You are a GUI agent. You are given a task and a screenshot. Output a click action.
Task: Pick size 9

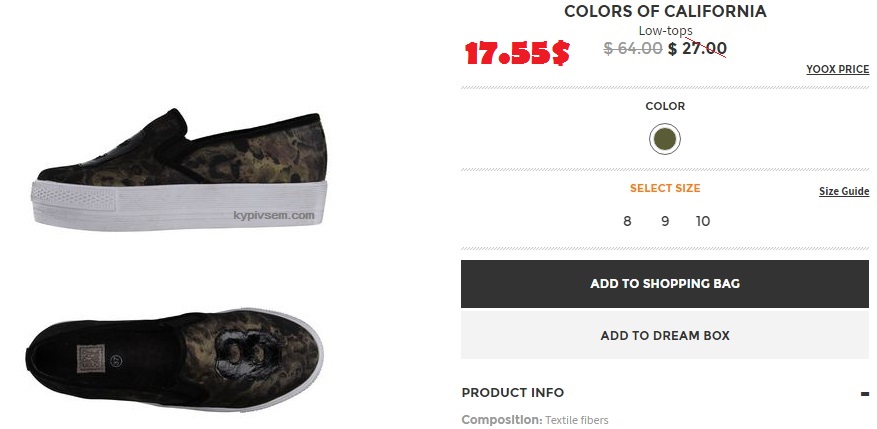coord(665,221)
